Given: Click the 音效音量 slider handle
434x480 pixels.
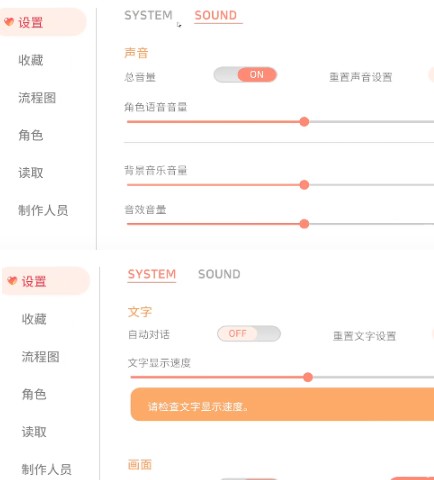Looking at the screenshot, I should (x=304, y=224).
